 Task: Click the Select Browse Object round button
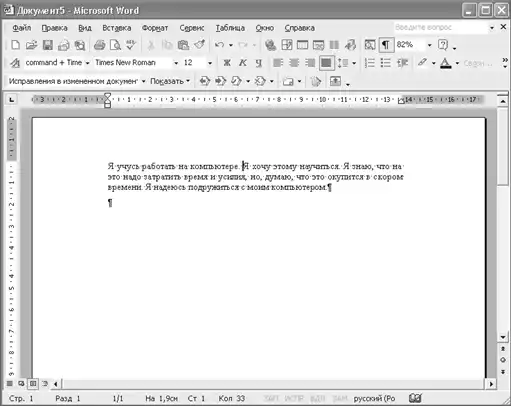coord(503,360)
